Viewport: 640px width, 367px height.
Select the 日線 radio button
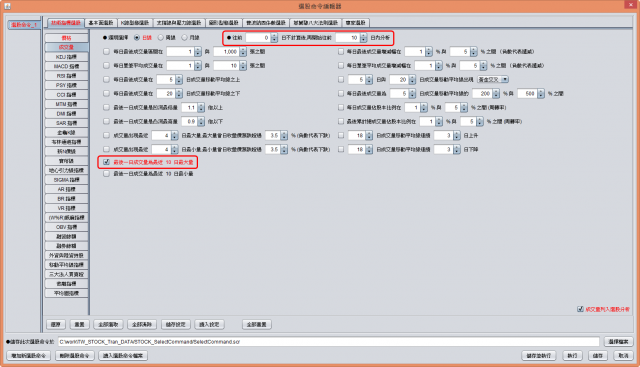pos(137,38)
